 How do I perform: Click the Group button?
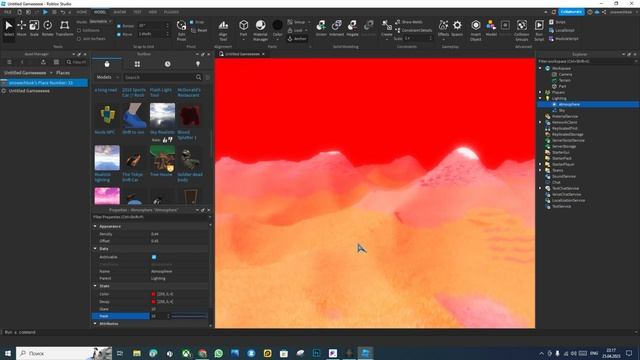[298, 22]
